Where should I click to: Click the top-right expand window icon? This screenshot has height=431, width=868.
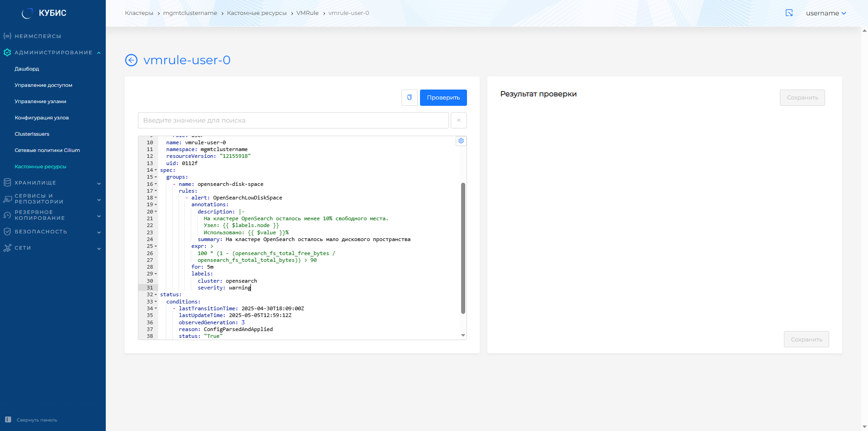(x=789, y=13)
